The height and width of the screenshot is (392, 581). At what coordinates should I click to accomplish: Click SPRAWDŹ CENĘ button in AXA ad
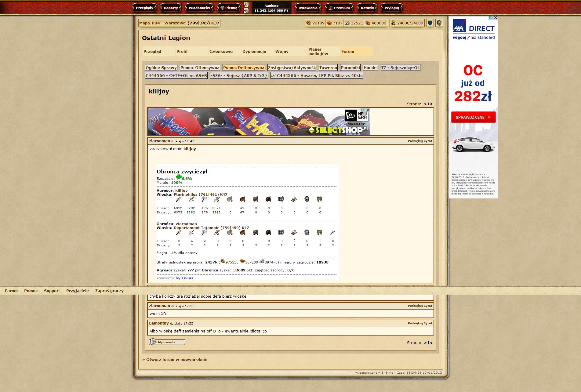pyautogui.click(x=473, y=117)
